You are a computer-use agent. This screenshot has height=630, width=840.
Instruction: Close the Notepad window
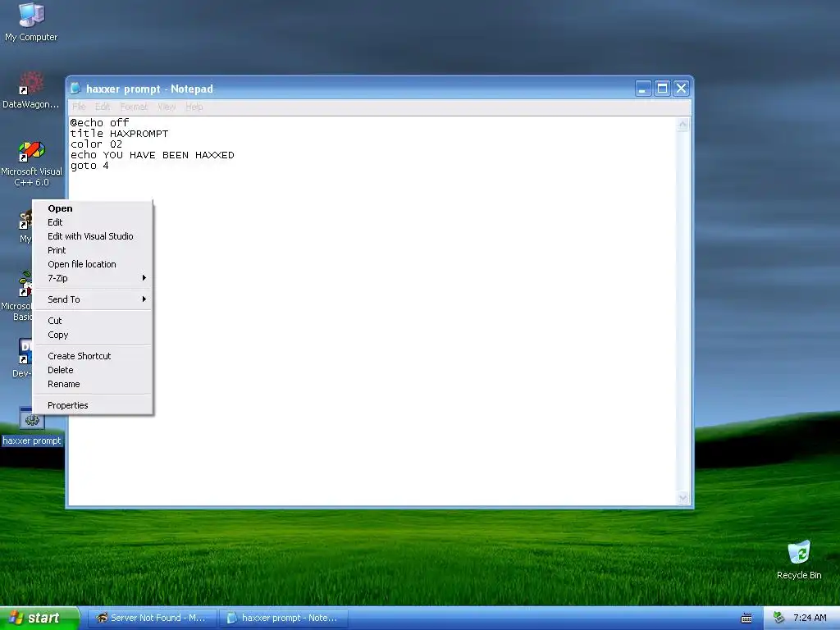681,89
